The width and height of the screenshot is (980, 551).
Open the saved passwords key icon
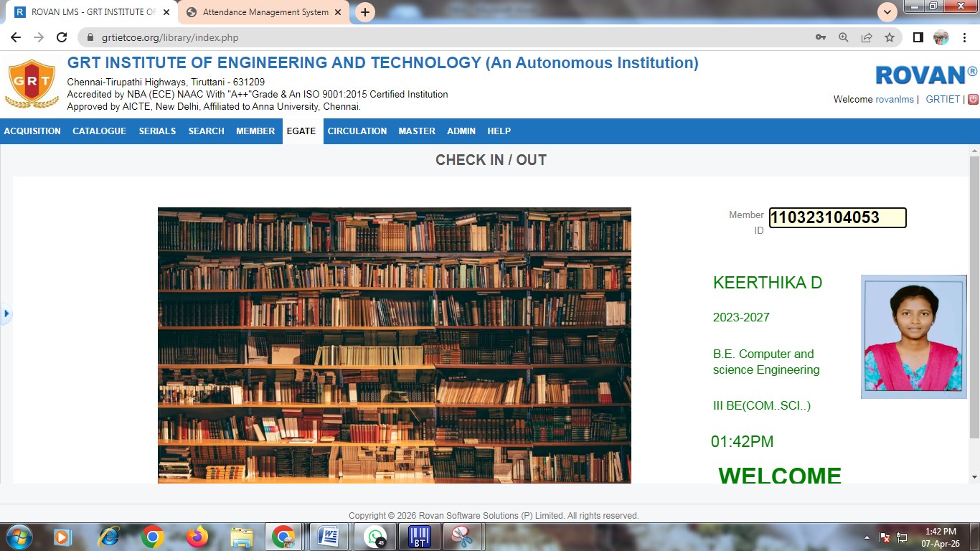pos(821,37)
